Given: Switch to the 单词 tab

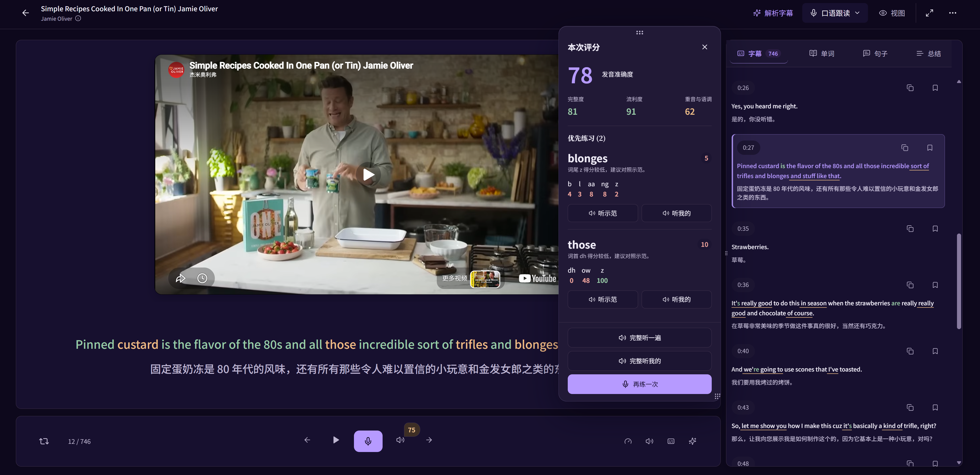Looking at the screenshot, I should coord(821,54).
